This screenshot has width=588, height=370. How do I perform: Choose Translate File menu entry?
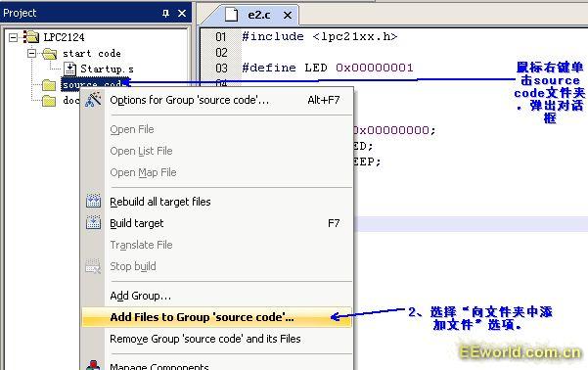pyautogui.click(x=217, y=245)
